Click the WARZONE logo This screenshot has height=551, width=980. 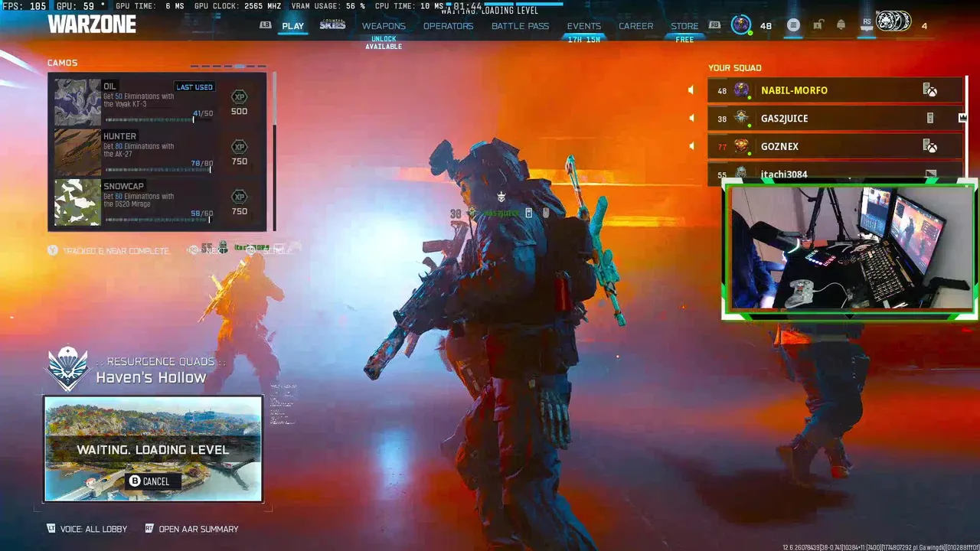(x=92, y=24)
